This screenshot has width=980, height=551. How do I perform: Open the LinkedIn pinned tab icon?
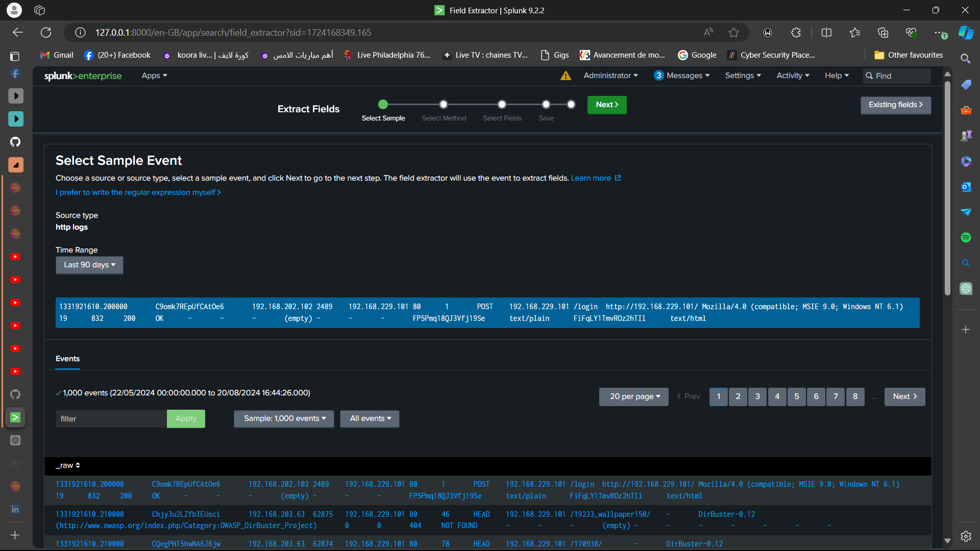[x=15, y=509]
